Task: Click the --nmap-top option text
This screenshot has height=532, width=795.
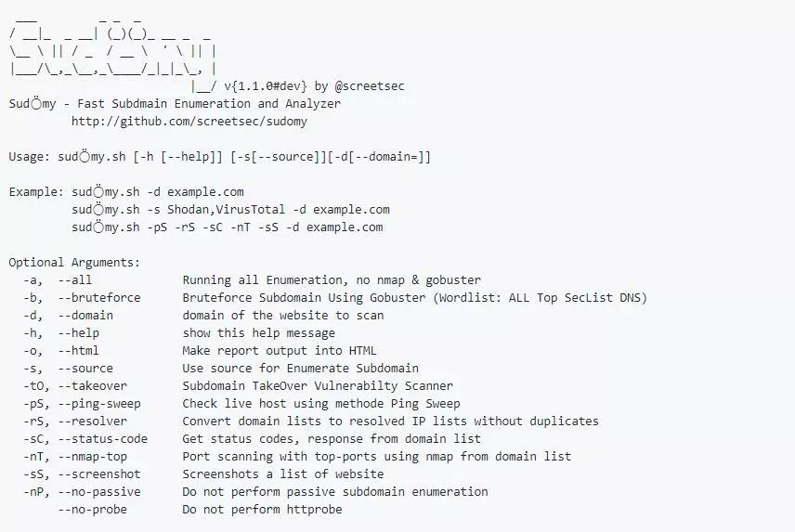Action: point(92,457)
